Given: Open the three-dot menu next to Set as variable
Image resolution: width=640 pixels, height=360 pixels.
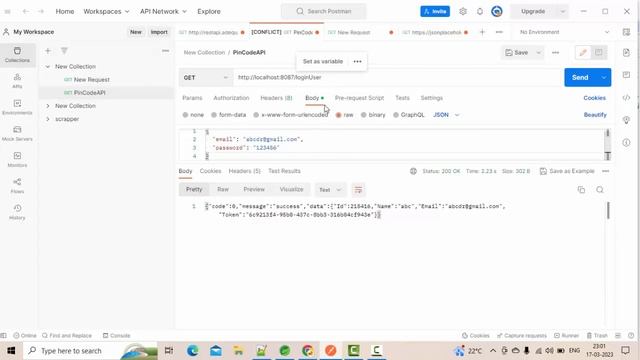Looking at the screenshot, I should point(357,62).
